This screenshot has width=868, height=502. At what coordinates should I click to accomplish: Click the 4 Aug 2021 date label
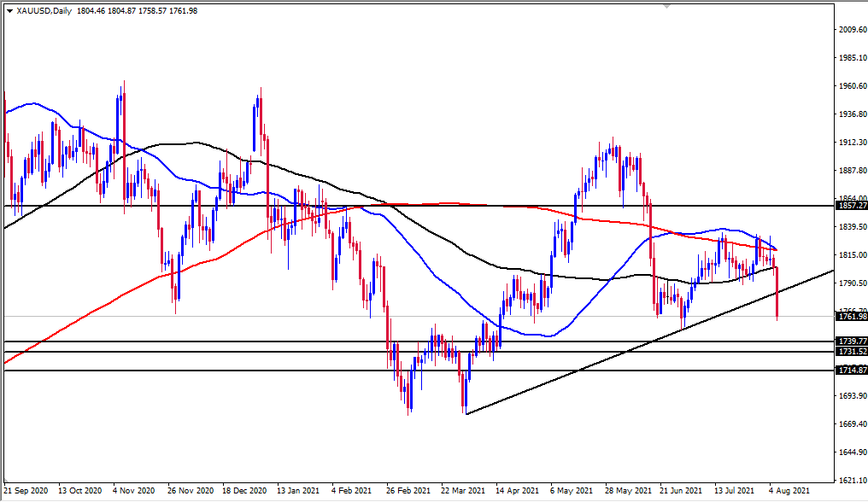[x=790, y=490]
